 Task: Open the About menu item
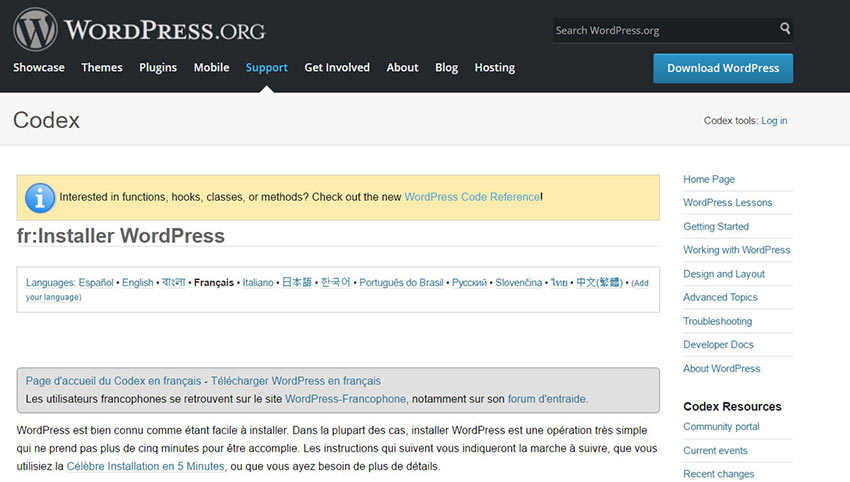click(402, 68)
